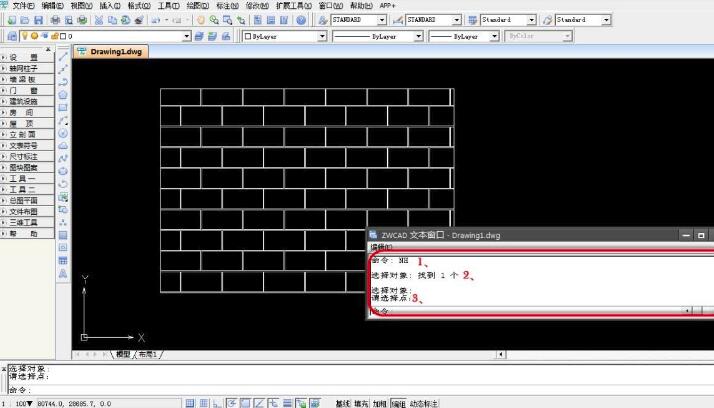
Task: Click the Copy icon in the standard toolbar
Action: tap(112, 20)
